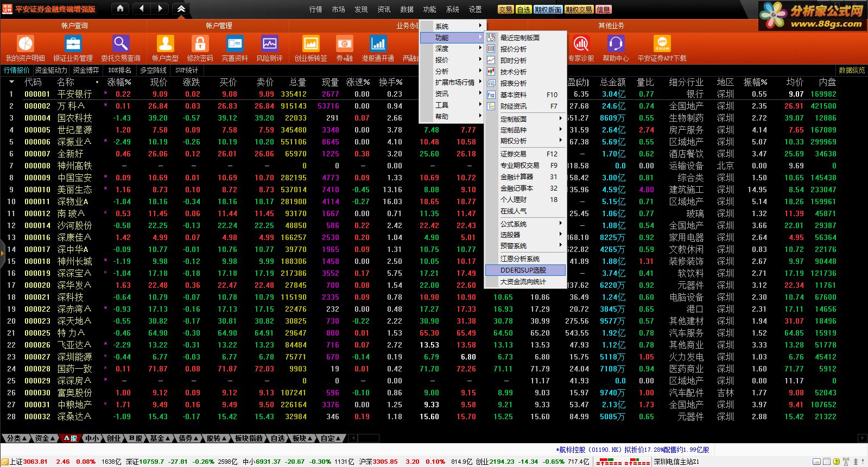Image resolution: width=868 pixels, height=467 pixels.
Task: Expand 公式系统 submenu
Action: coord(525,224)
